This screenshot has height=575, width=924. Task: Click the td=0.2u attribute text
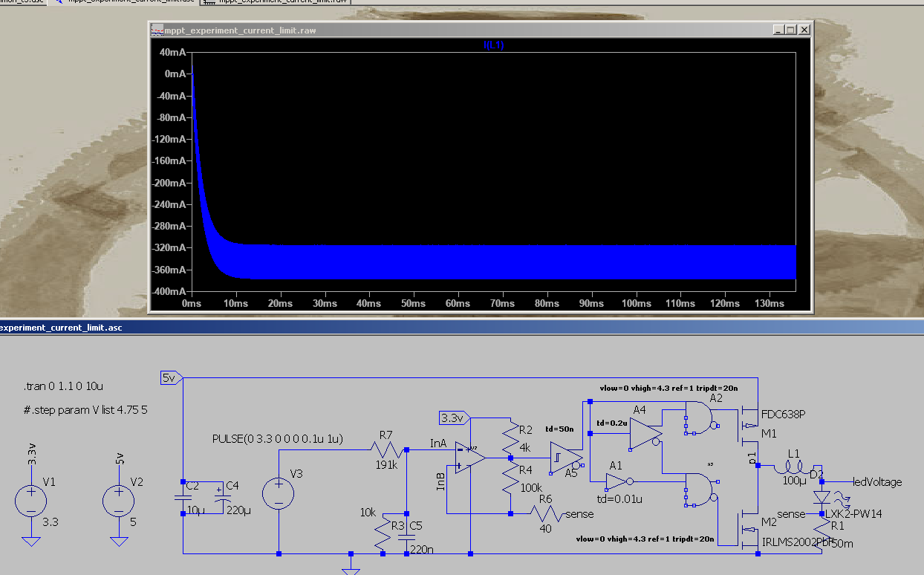(612, 423)
